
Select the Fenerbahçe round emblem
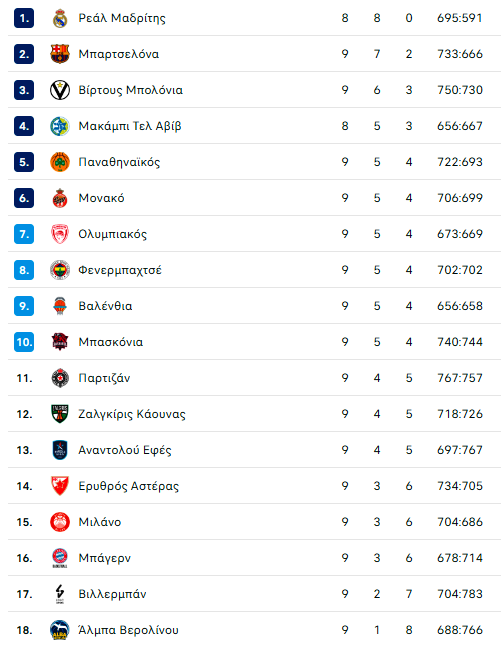click(60, 270)
